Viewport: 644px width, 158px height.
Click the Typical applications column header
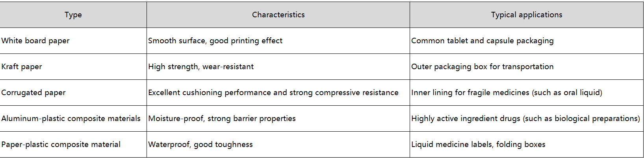click(526, 15)
